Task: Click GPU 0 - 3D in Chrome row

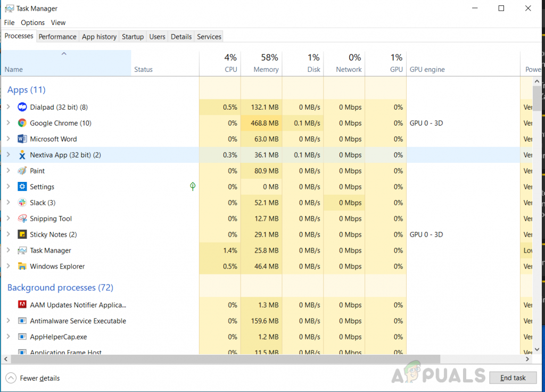Action: (x=426, y=123)
